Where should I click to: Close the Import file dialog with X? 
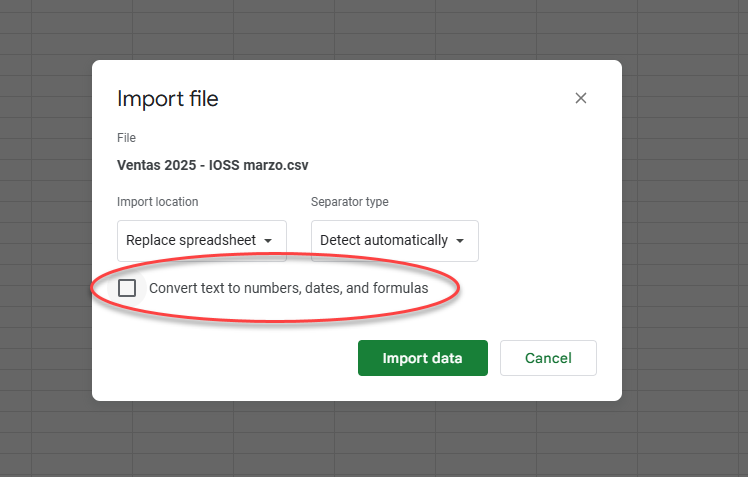click(581, 98)
